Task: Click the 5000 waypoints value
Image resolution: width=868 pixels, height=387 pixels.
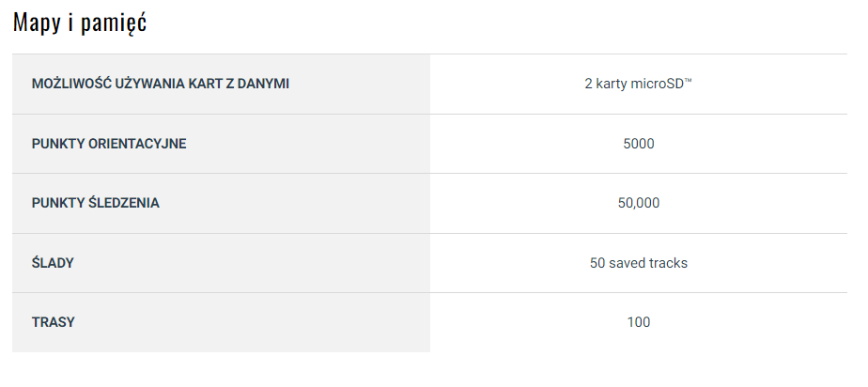Action: pos(638,144)
